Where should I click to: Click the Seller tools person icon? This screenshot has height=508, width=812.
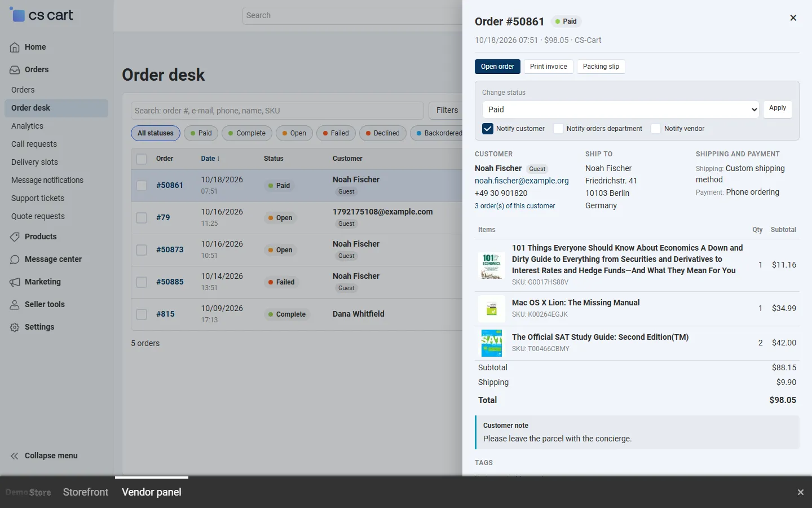pos(15,305)
